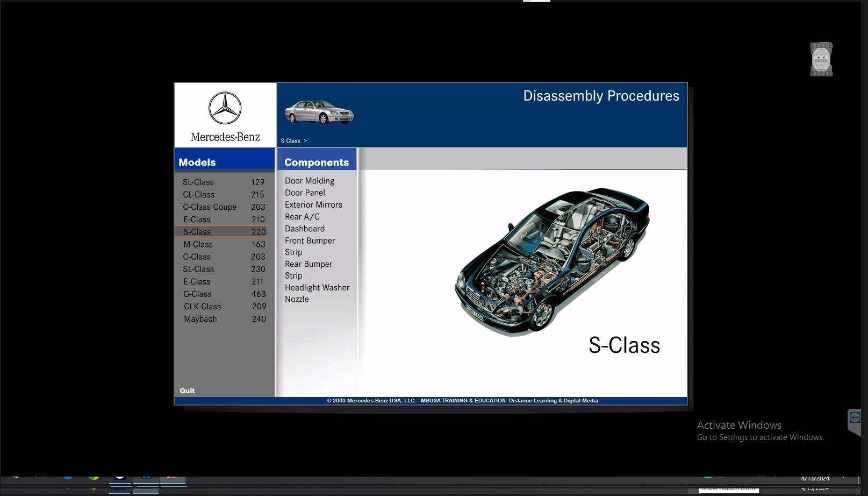Select the Dashboard component
868x496 pixels.
[305, 229]
